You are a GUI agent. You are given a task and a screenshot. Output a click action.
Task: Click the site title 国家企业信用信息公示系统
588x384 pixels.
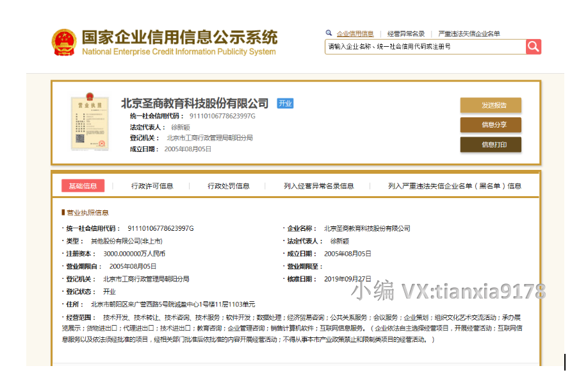(179, 37)
